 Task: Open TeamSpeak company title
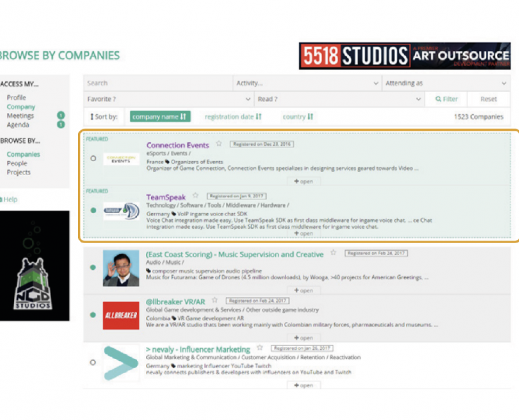coord(166,197)
